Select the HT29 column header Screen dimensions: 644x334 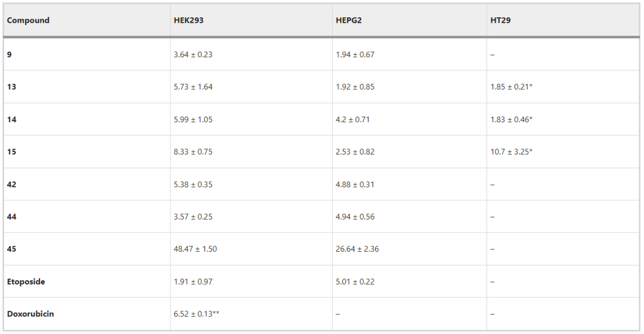[x=500, y=20]
